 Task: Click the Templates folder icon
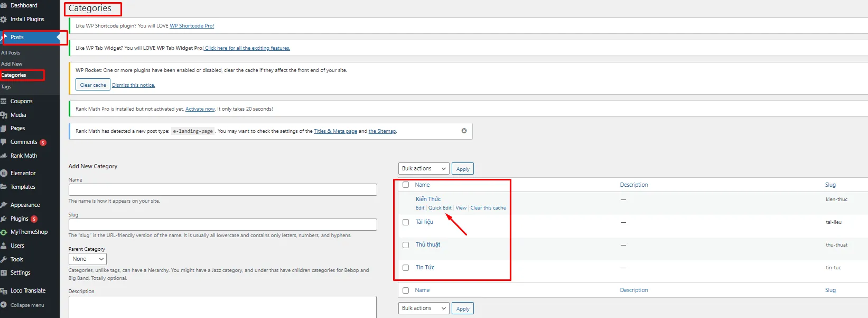click(3, 187)
